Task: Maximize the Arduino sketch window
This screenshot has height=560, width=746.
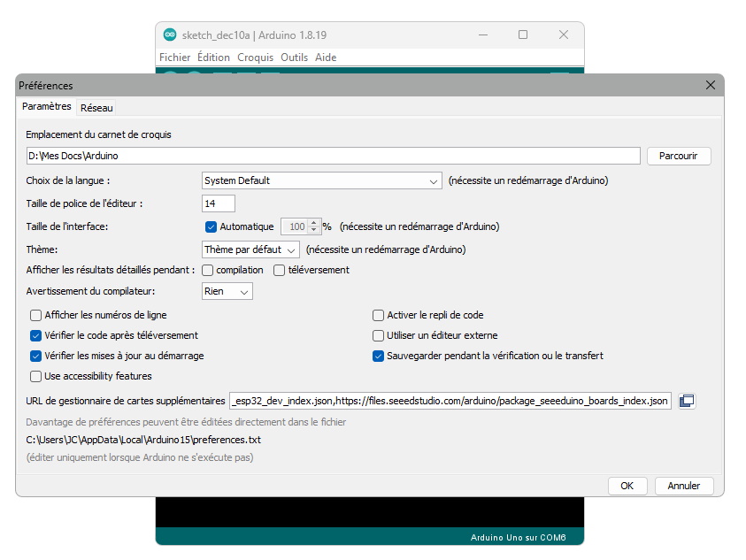Action: coord(523,35)
